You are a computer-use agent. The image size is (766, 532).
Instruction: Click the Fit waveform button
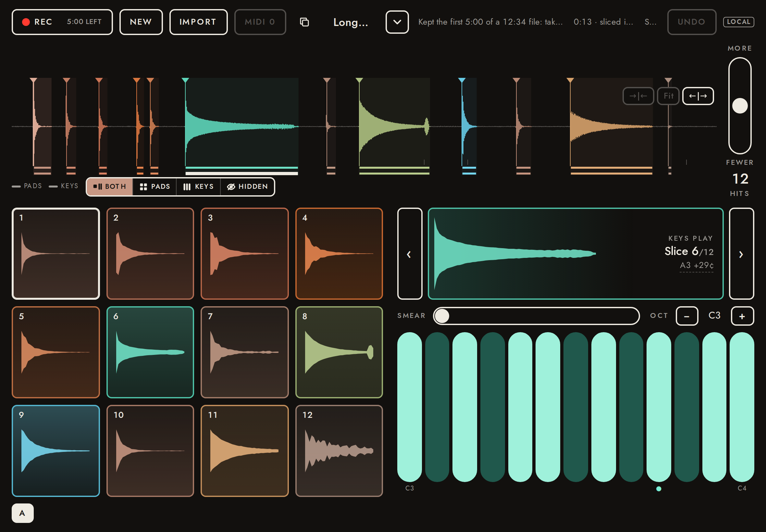[668, 96]
